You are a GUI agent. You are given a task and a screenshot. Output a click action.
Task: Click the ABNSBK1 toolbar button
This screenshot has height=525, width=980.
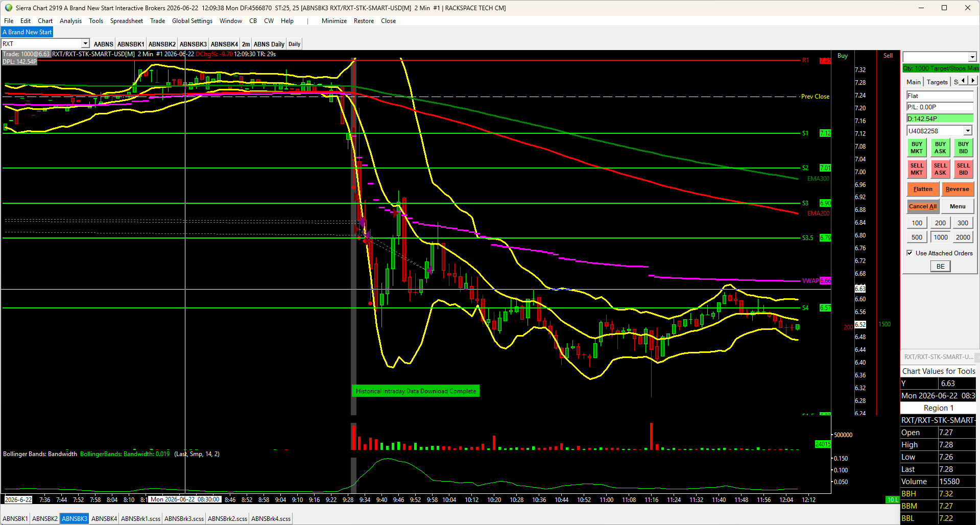point(131,44)
